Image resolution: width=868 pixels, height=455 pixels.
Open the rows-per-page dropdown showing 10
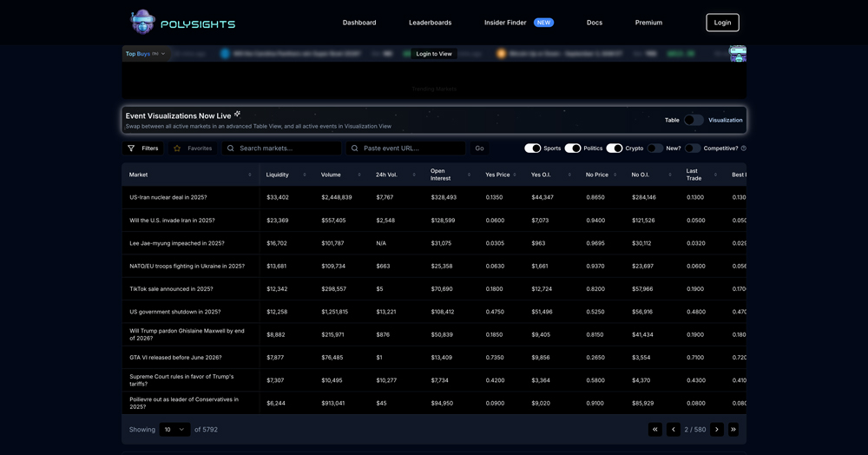[x=174, y=429]
